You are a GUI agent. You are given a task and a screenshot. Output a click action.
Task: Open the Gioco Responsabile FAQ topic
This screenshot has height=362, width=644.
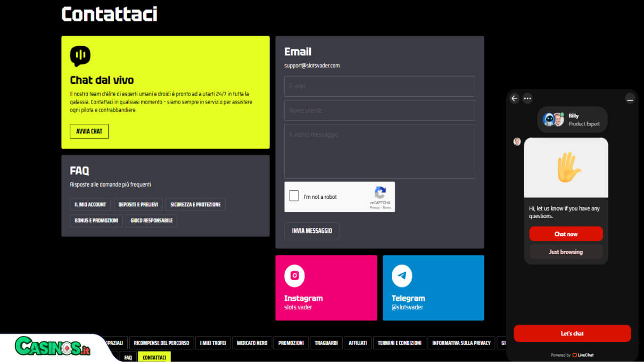152,221
